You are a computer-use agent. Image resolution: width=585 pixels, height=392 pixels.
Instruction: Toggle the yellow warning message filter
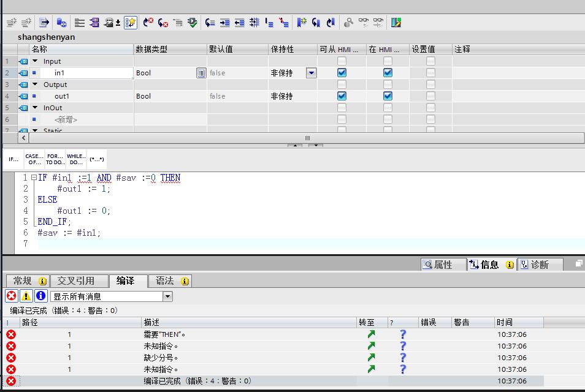coord(26,296)
